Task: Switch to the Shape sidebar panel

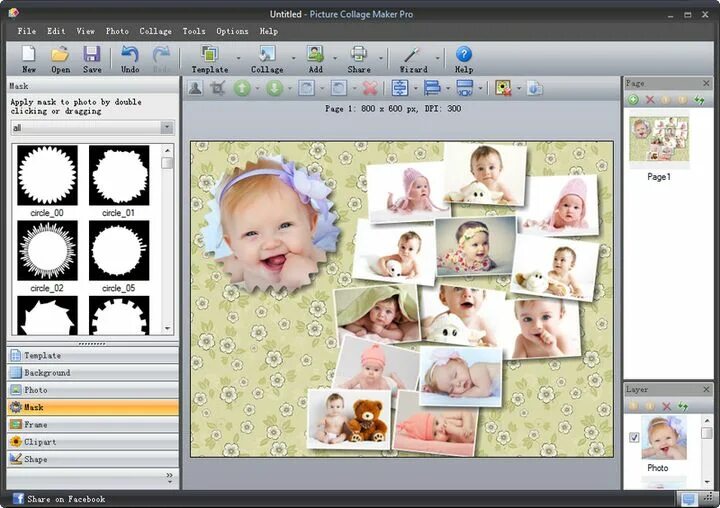Action: point(93,459)
